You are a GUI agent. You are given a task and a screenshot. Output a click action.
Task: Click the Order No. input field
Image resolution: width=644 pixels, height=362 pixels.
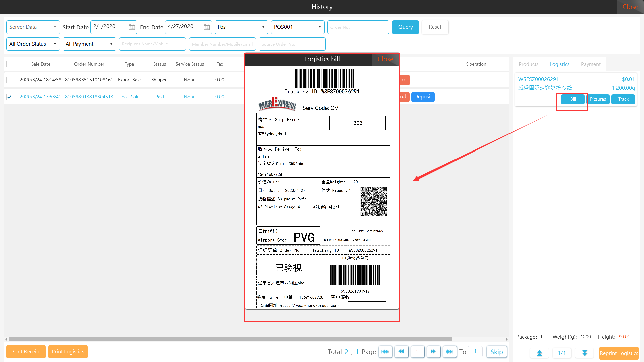point(358,27)
